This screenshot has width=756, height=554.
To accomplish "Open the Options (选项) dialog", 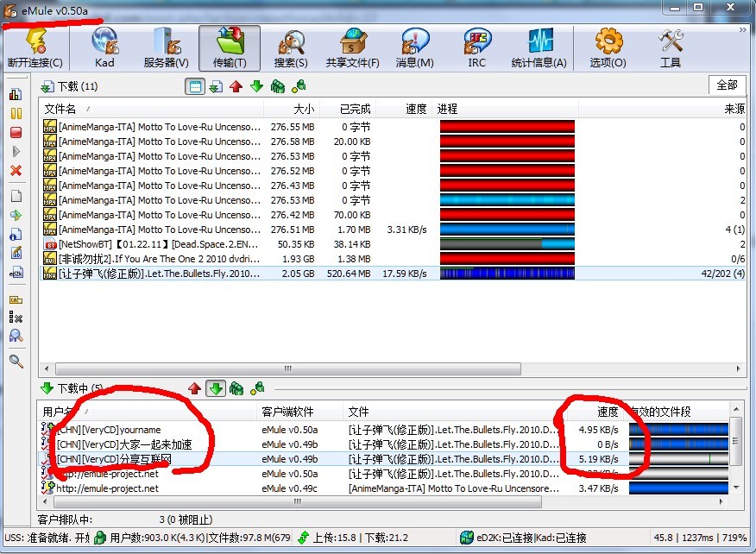I will pos(608,47).
